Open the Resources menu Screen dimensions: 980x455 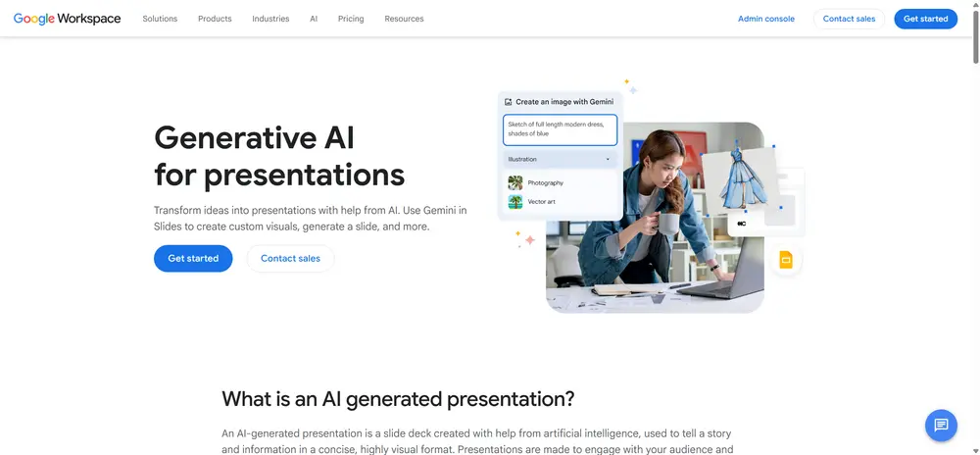(x=404, y=19)
